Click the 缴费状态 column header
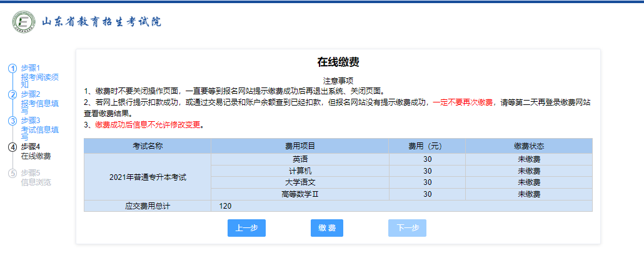The height and width of the screenshot is (263, 644). (x=528, y=146)
